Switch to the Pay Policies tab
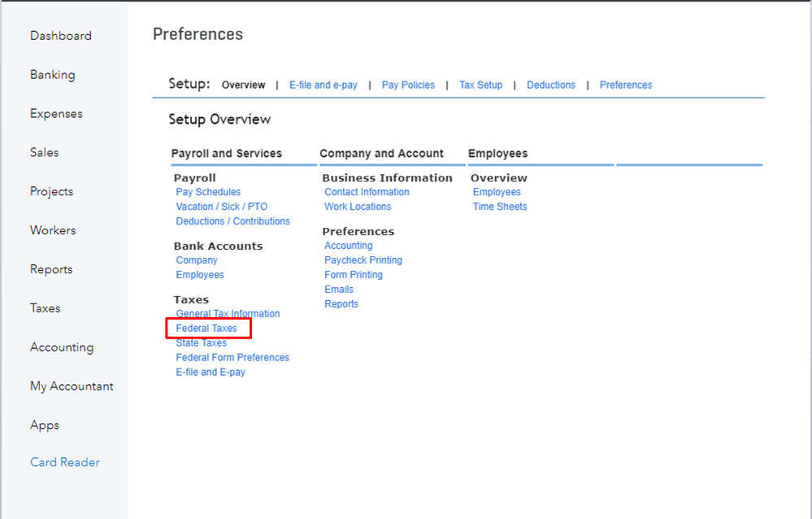The image size is (812, 519). (408, 85)
